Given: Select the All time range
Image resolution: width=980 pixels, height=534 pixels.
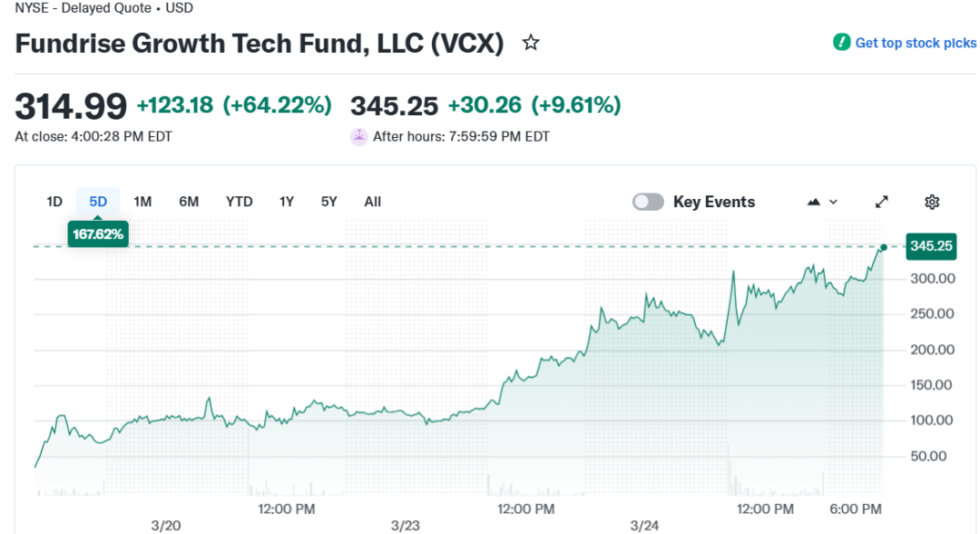Looking at the screenshot, I should coord(372,202).
